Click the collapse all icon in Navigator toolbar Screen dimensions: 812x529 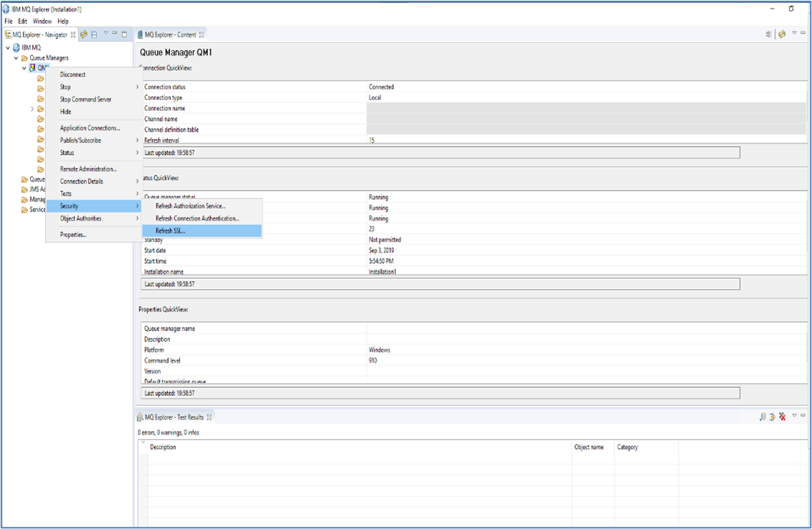point(94,34)
